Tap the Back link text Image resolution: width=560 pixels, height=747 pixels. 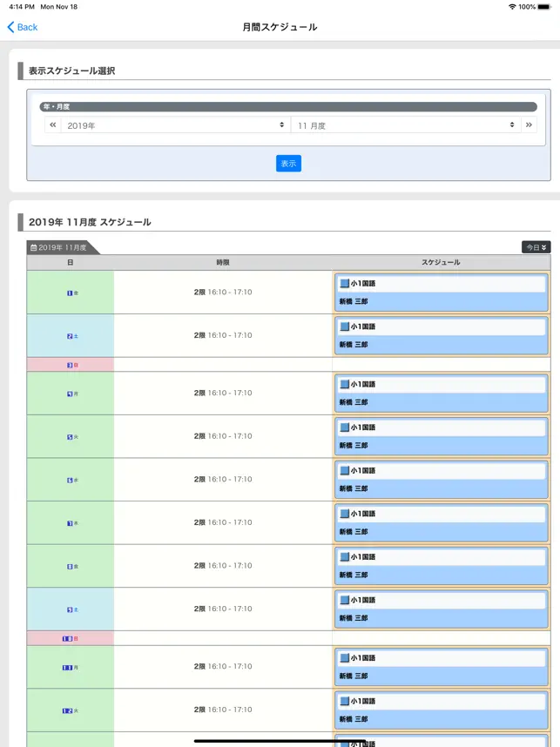coord(27,27)
